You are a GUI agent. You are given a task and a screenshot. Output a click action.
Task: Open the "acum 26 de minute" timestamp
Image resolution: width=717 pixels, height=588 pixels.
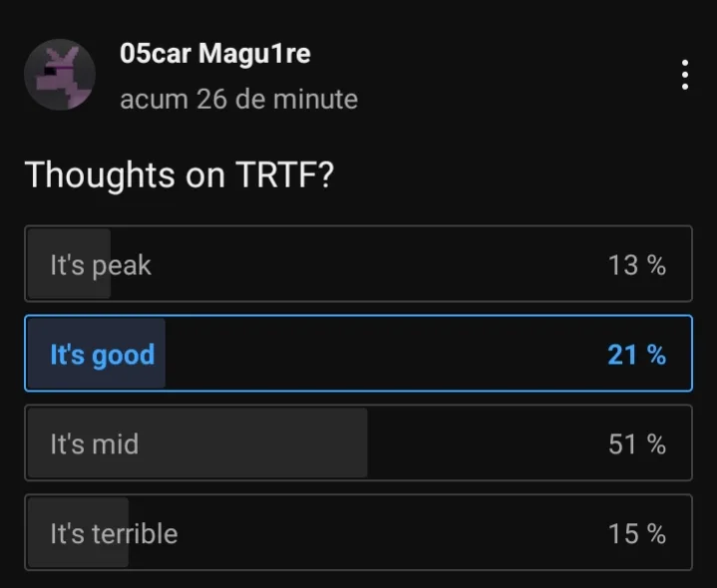(x=238, y=99)
